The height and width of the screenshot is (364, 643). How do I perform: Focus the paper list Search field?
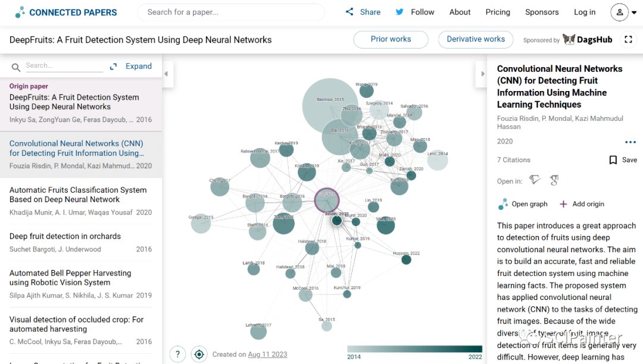pos(64,65)
